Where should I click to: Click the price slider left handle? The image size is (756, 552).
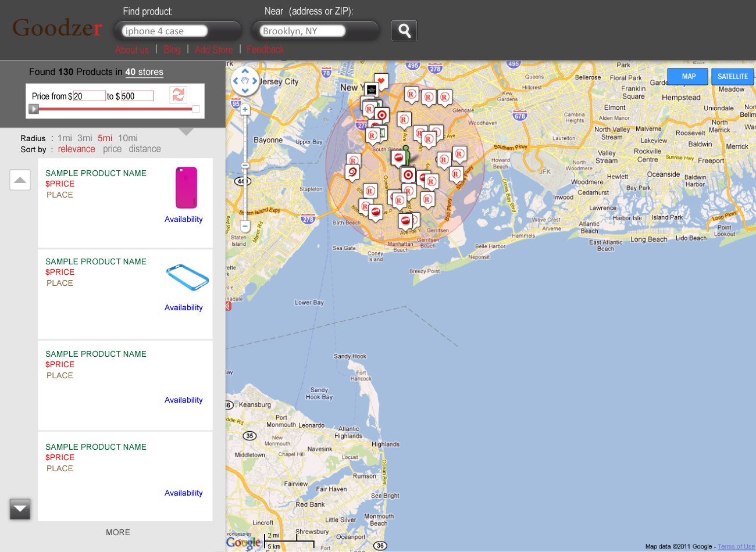click(34, 109)
